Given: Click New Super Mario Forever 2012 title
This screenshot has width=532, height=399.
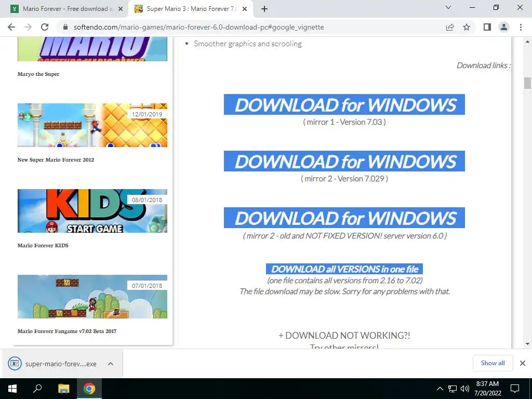Looking at the screenshot, I should [56, 160].
